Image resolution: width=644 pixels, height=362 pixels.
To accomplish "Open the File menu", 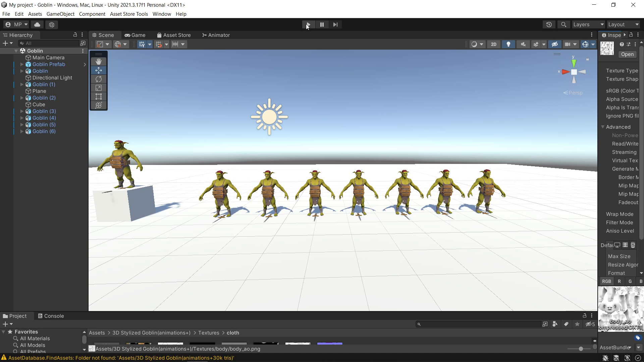I will [6, 14].
